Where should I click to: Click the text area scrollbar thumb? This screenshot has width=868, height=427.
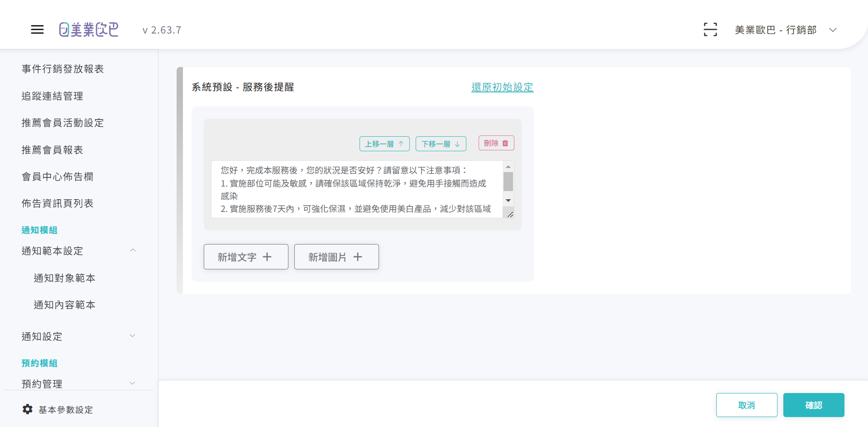(x=508, y=182)
